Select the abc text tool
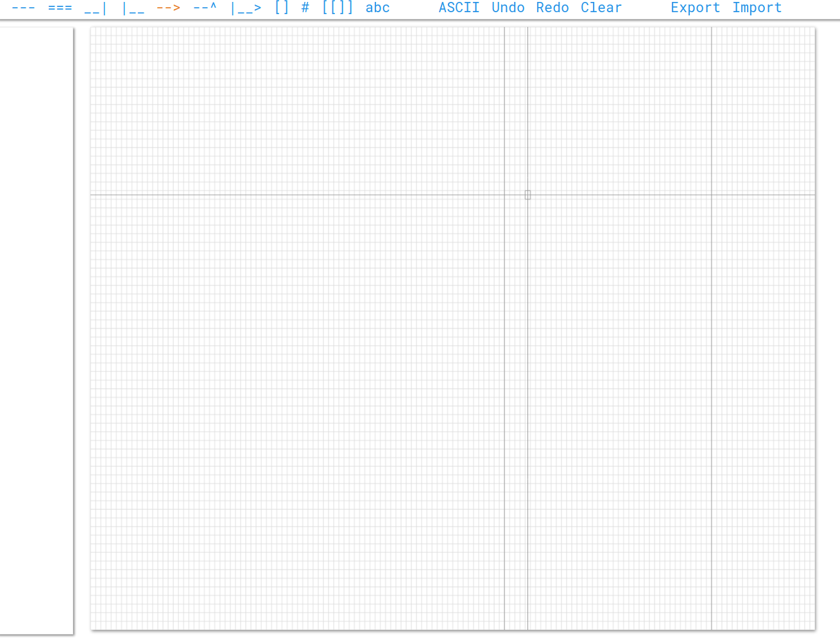 click(377, 8)
